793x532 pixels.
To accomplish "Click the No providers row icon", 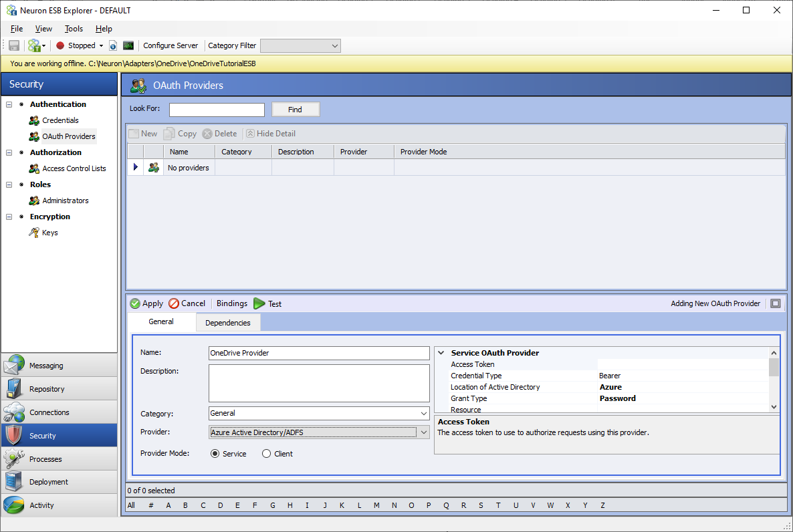I will 154,167.
